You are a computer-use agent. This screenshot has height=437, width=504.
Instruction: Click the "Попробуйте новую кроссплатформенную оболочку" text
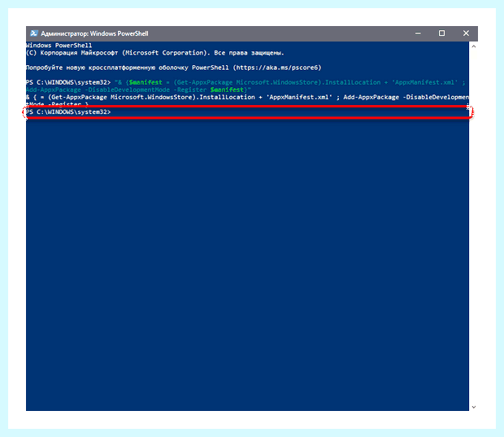(107, 68)
